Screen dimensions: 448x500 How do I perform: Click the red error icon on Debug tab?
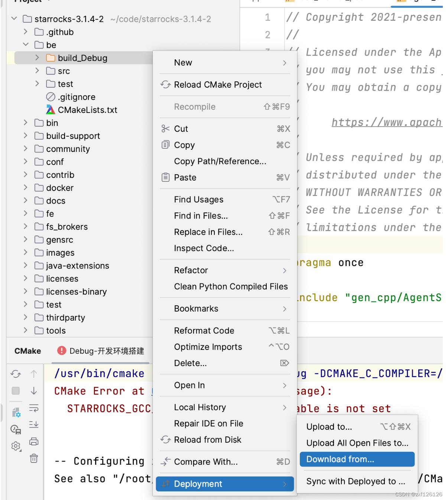pos(62,351)
